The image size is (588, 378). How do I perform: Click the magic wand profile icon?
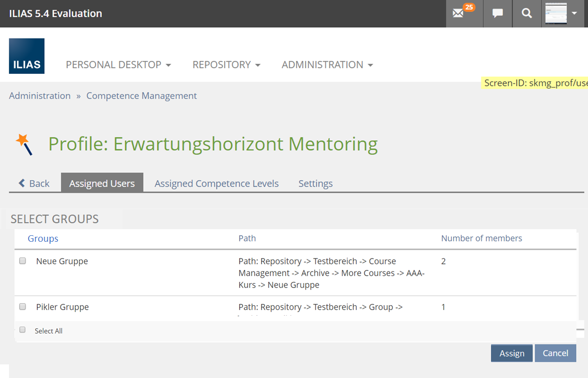tap(24, 144)
